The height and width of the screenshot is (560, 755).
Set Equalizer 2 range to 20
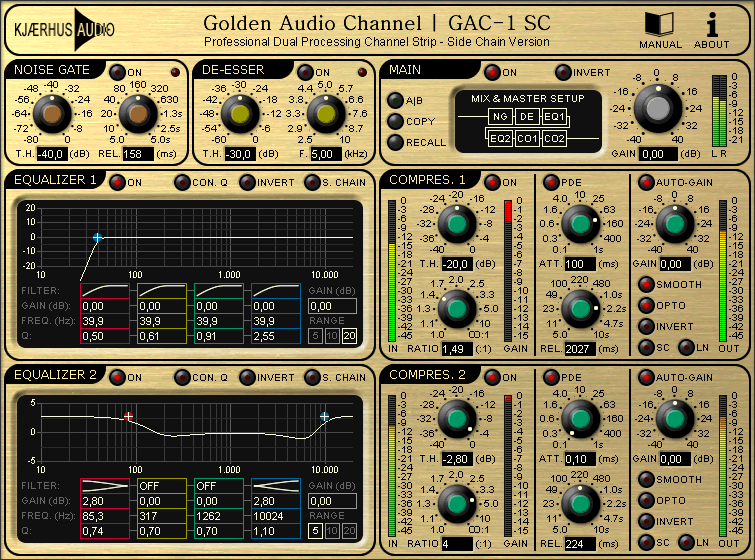pyautogui.click(x=350, y=531)
